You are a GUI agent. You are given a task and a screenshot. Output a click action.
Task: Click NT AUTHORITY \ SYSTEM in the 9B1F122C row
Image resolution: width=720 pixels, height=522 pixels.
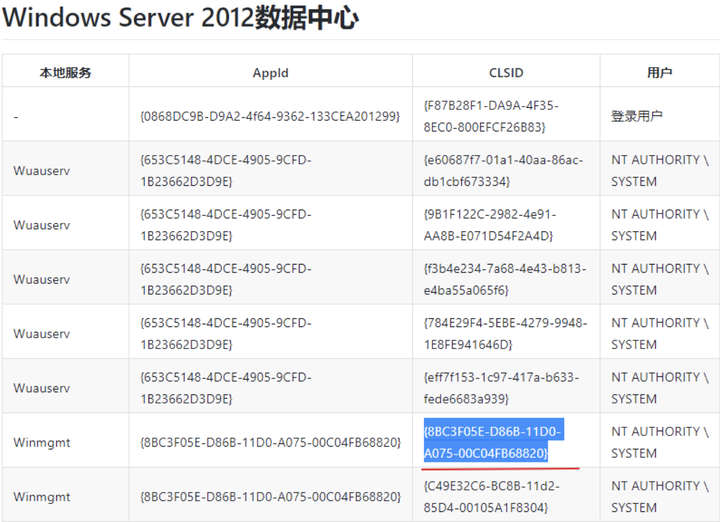pyautogui.click(x=660, y=225)
